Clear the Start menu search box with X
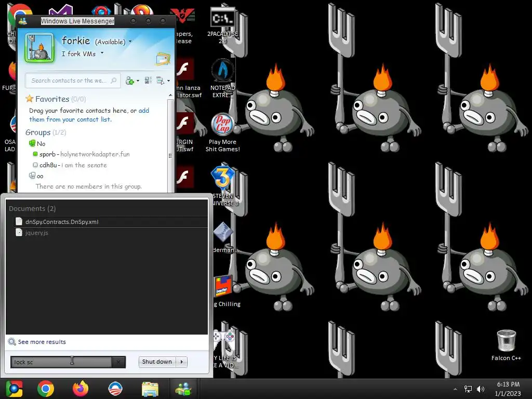This screenshot has height=399, width=532. click(118, 362)
